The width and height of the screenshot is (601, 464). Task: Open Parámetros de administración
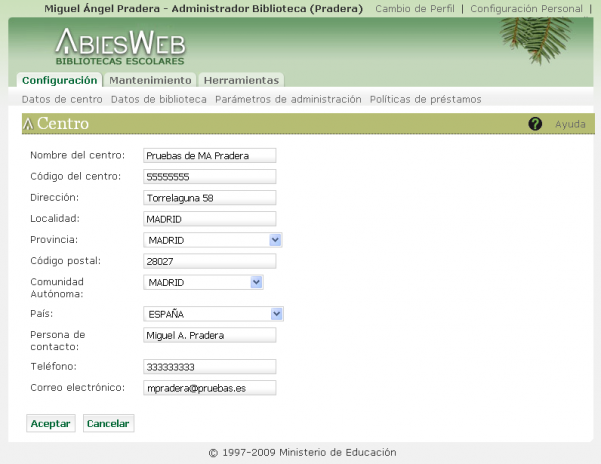[x=288, y=99]
